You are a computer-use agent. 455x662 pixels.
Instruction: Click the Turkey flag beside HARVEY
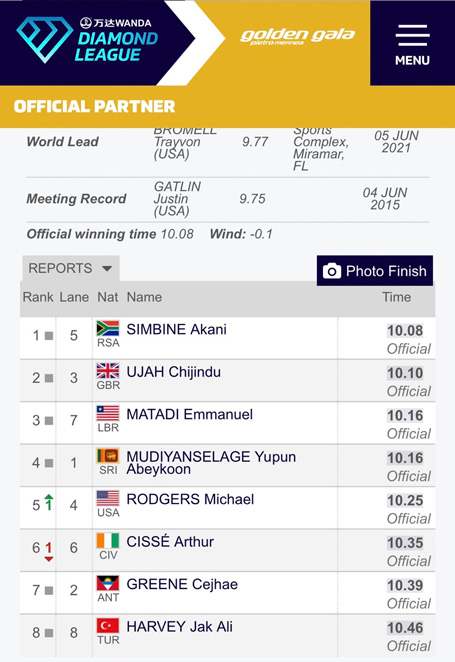tap(108, 626)
